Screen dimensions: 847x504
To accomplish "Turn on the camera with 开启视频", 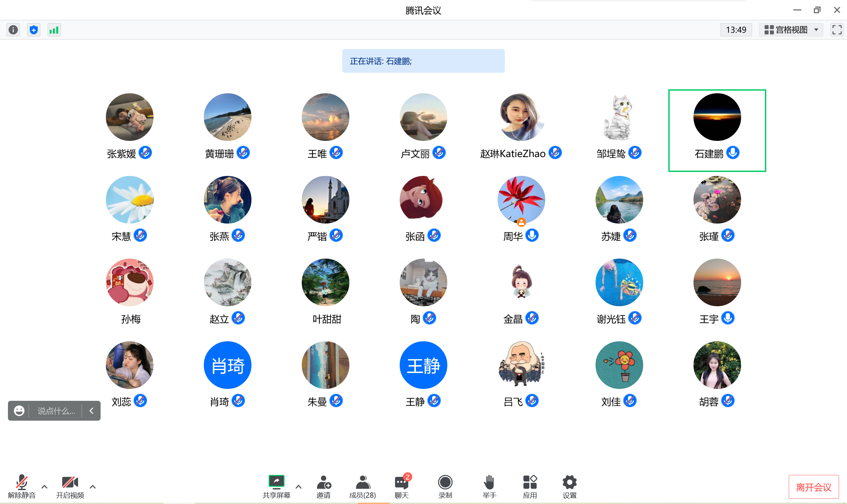I will tap(70, 486).
